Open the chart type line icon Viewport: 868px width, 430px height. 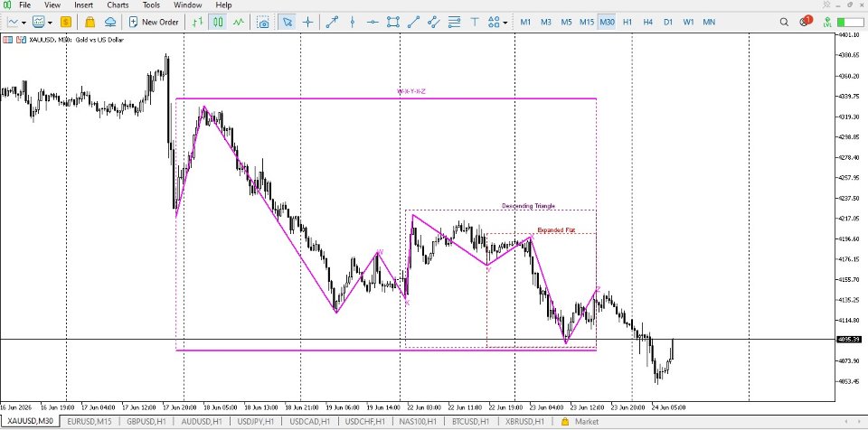pos(12,23)
